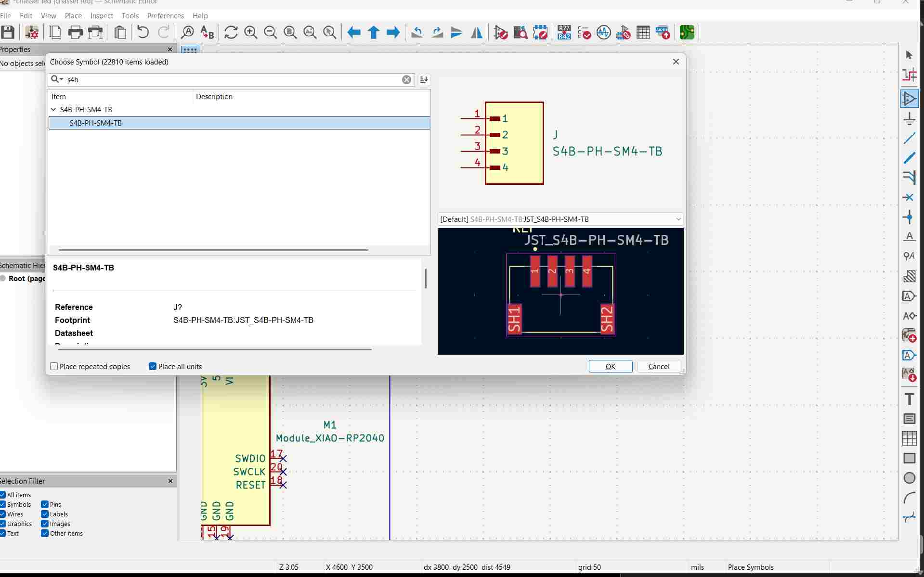Cancel the Choose Symbol dialog

tap(658, 367)
